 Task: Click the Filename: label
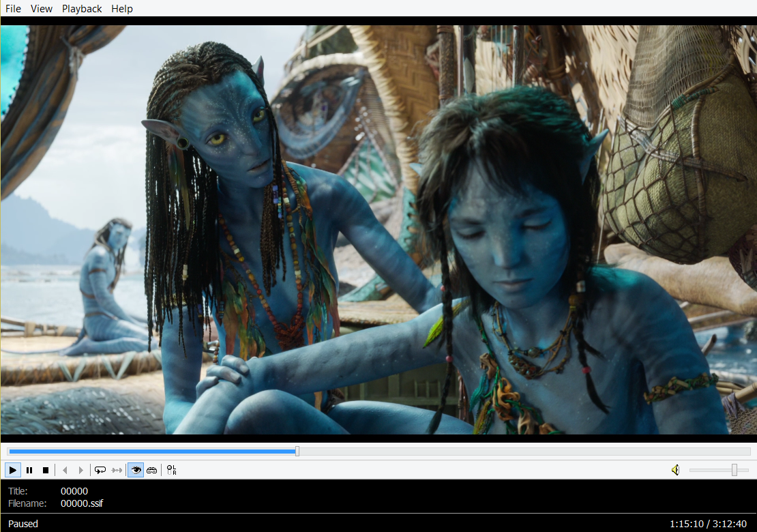[27, 503]
